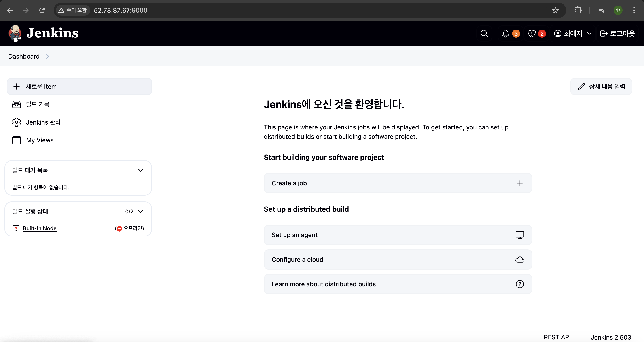Click the red offline status icon
The height and width of the screenshot is (342, 644).
119,229
